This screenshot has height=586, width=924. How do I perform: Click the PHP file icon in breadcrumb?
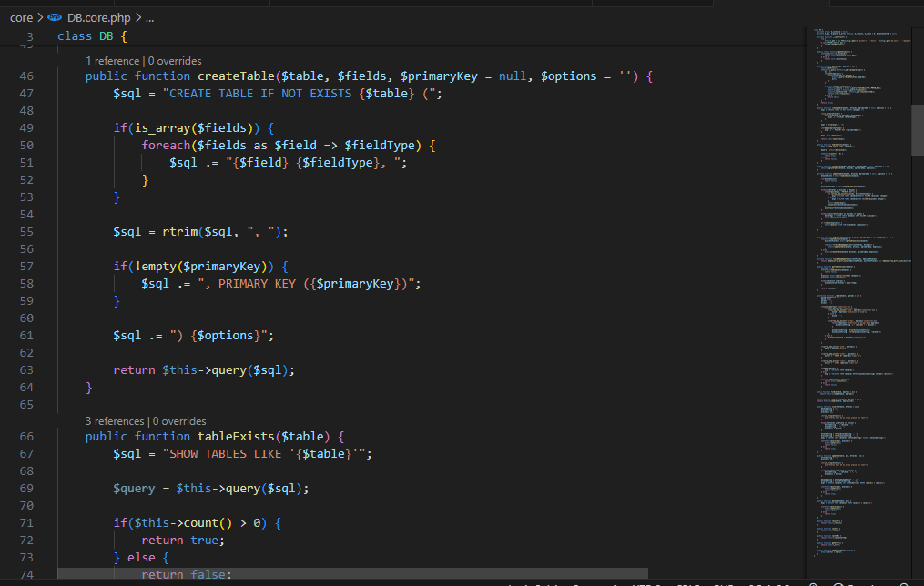tap(56, 17)
